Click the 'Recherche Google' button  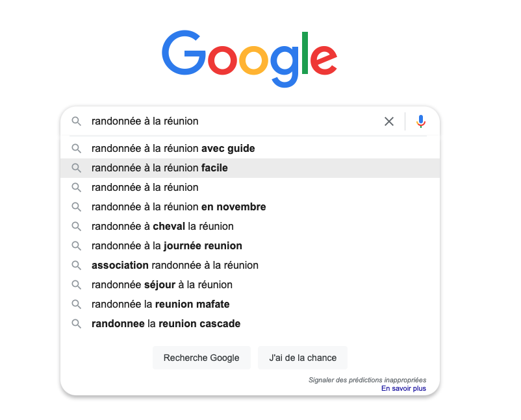pyautogui.click(x=201, y=358)
